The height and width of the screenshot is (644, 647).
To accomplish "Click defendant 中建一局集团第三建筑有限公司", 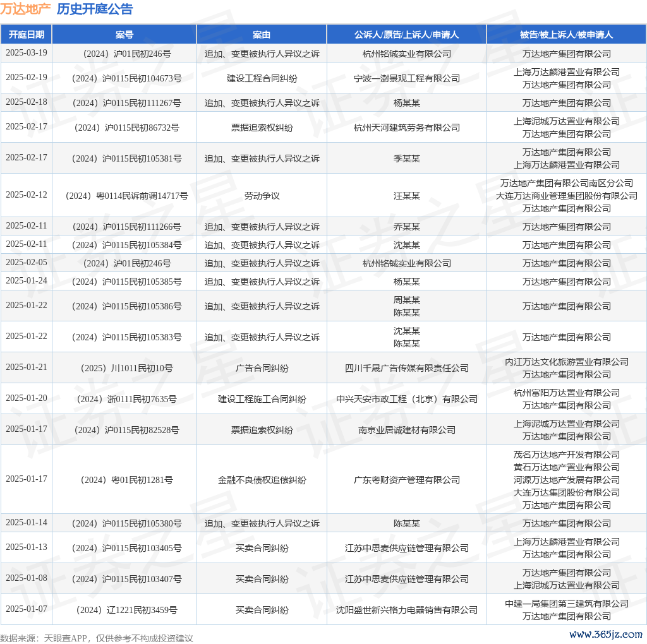I will [567, 604].
